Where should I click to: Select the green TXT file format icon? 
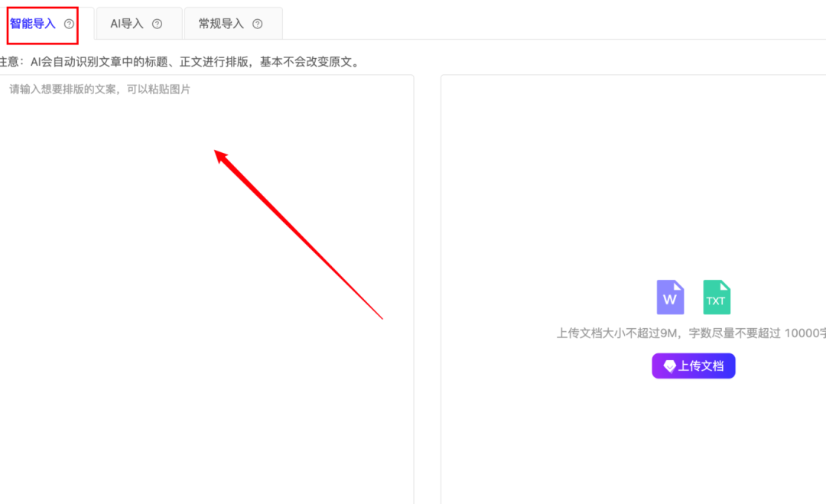coord(717,297)
